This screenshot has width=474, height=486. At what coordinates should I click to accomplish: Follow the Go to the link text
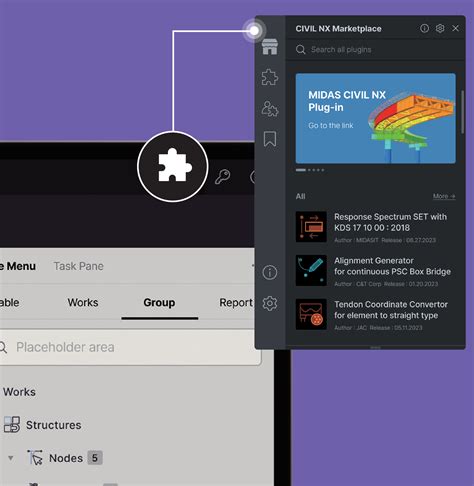pyautogui.click(x=331, y=126)
